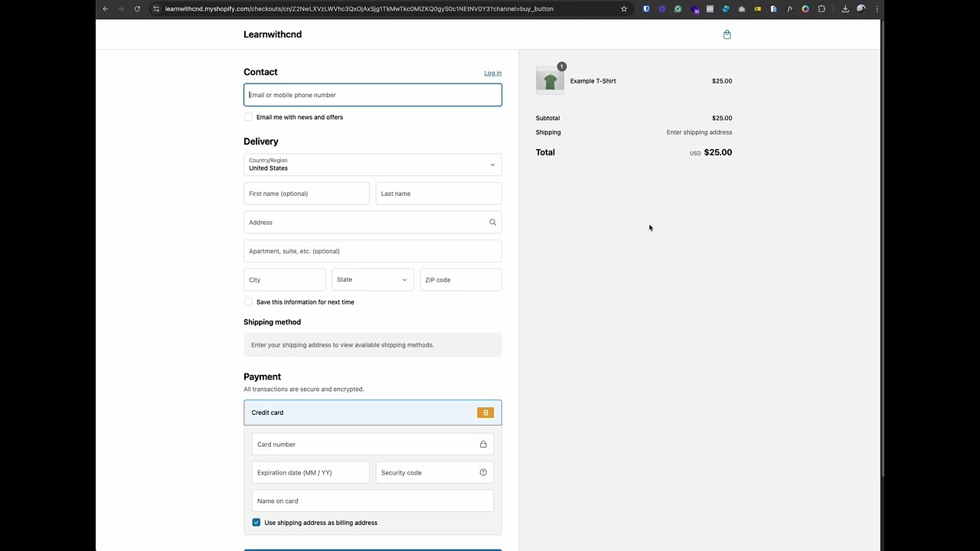Click the camera screenshot extension icon

(742, 9)
